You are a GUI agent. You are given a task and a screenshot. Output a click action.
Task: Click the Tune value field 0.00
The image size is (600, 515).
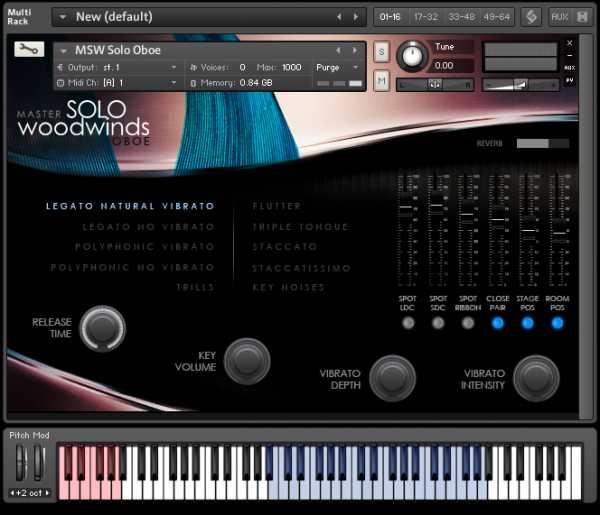tap(452, 65)
